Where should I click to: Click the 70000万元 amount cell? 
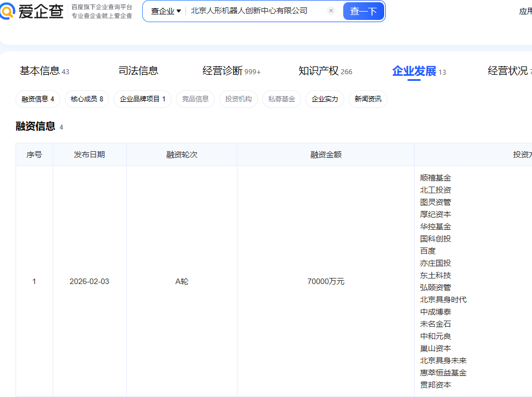click(326, 281)
